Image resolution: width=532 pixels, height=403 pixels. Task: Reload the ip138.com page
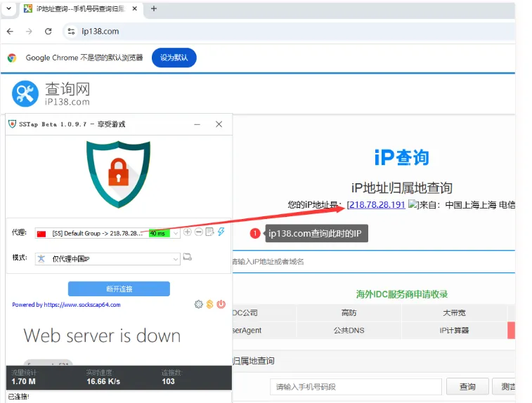[48, 32]
